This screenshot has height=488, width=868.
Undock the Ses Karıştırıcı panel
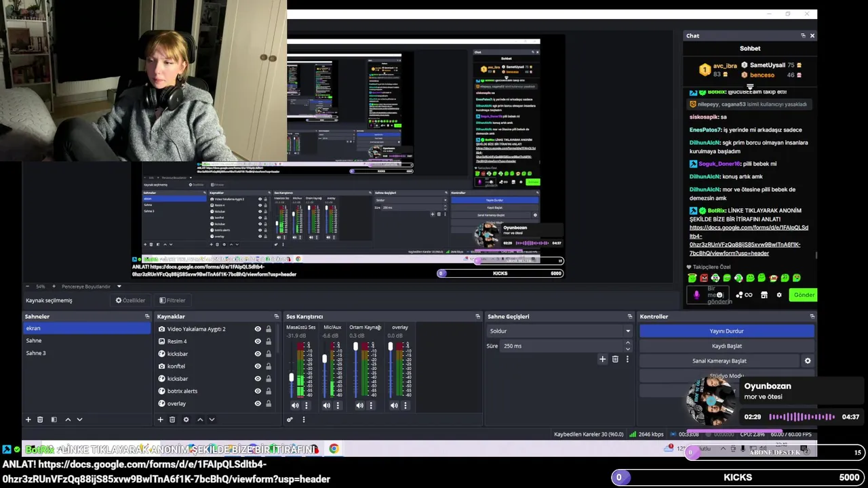[477, 317]
